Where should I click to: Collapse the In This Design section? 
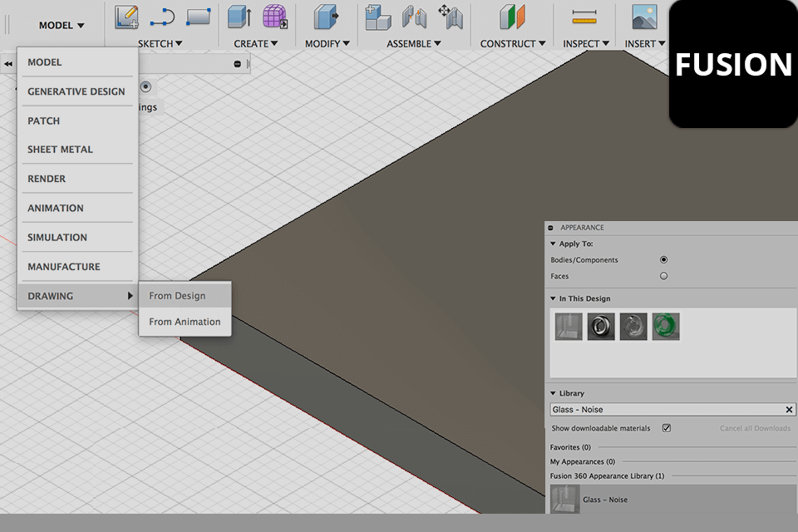coord(553,298)
